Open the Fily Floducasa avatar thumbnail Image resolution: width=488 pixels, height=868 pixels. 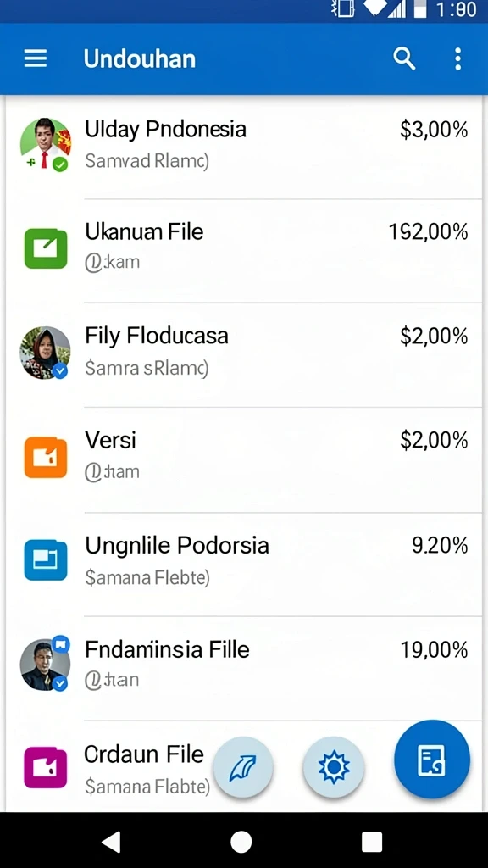46,353
